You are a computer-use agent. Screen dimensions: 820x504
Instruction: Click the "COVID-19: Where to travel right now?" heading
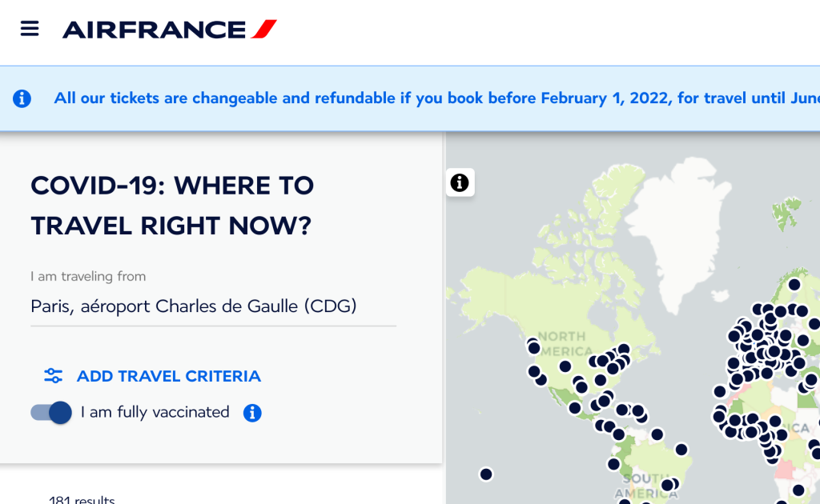tap(172, 206)
